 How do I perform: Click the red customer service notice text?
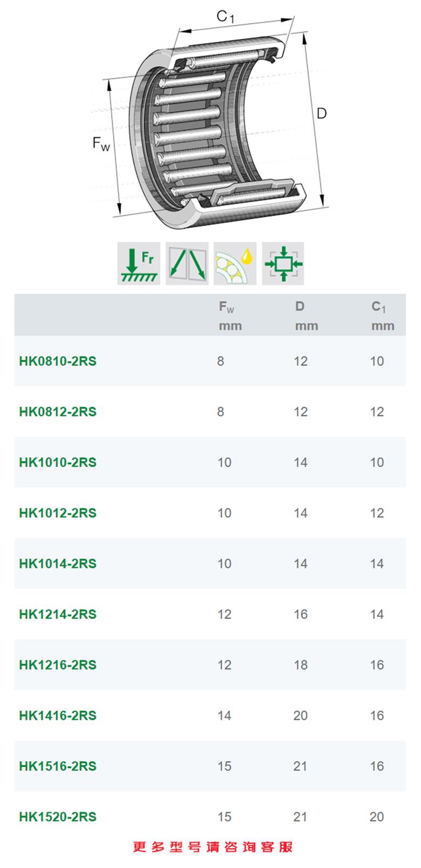[x=213, y=847]
